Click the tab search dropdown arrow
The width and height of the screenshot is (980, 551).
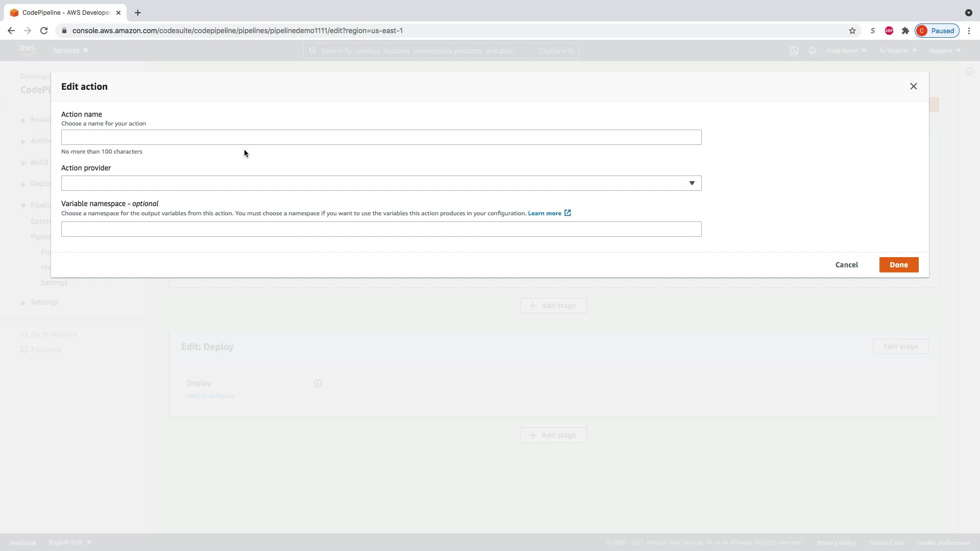point(968,13)
